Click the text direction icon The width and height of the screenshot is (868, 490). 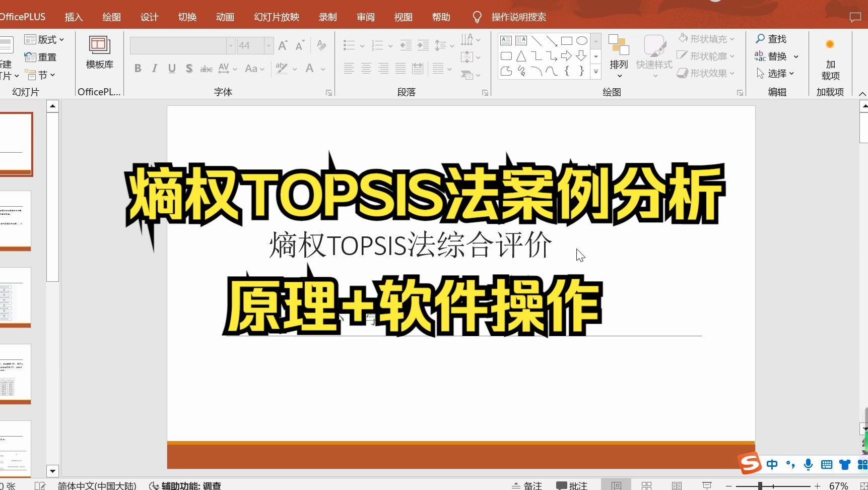pos(471,39)
